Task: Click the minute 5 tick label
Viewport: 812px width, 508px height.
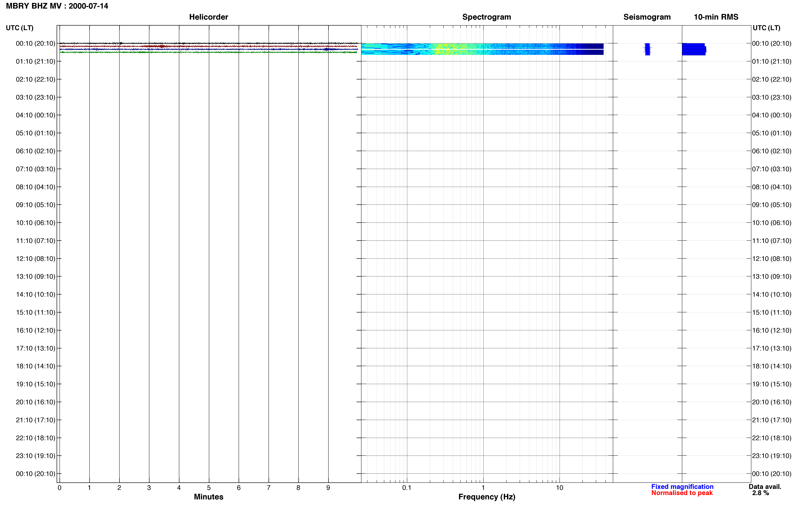Action: click(x=209, y=488)
